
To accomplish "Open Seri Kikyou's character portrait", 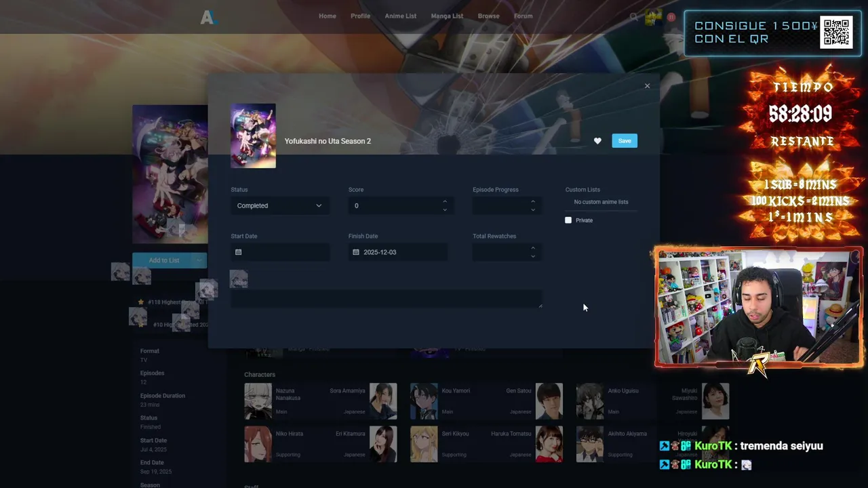I will point(424,444).
